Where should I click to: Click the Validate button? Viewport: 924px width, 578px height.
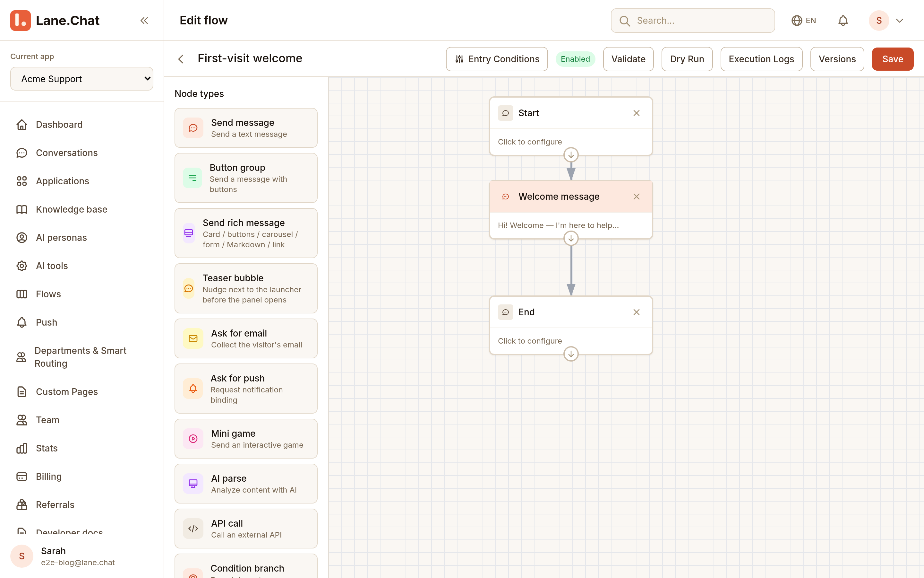coord(628,59)
